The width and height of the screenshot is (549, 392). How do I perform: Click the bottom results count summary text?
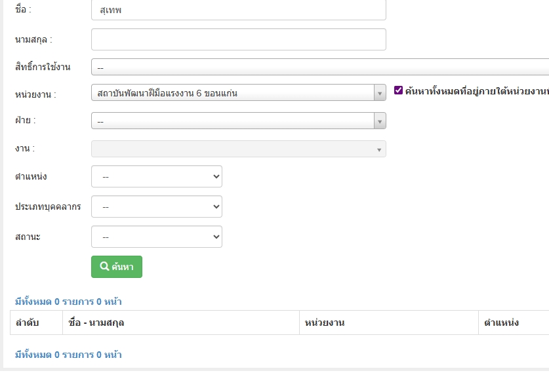tap(68, 355)
